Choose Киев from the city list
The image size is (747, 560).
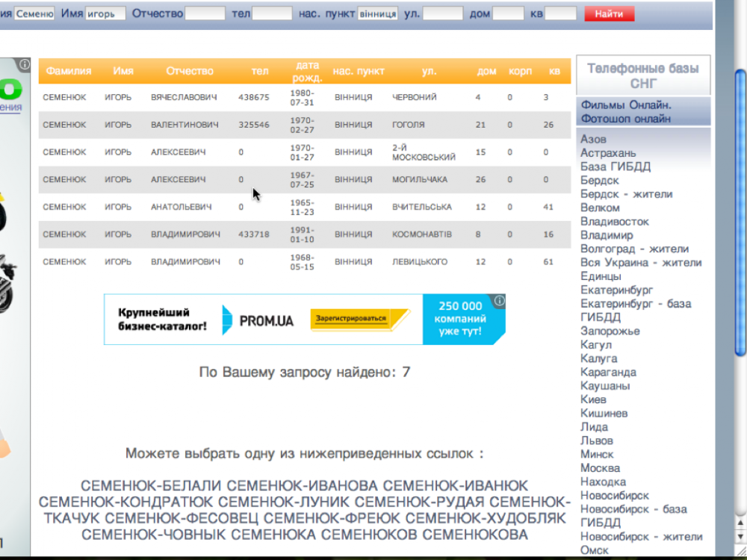593,399
